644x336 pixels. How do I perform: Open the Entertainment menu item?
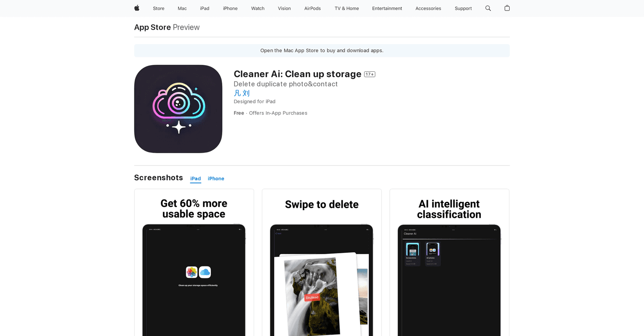click(387, 8)
